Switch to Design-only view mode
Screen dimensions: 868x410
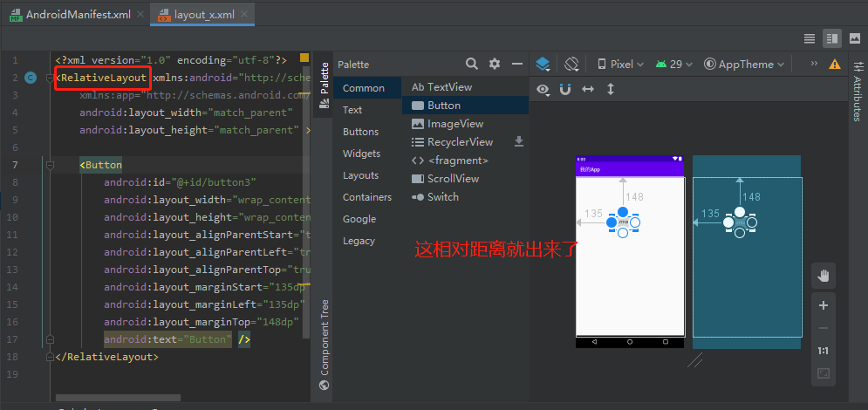point(854,38)
